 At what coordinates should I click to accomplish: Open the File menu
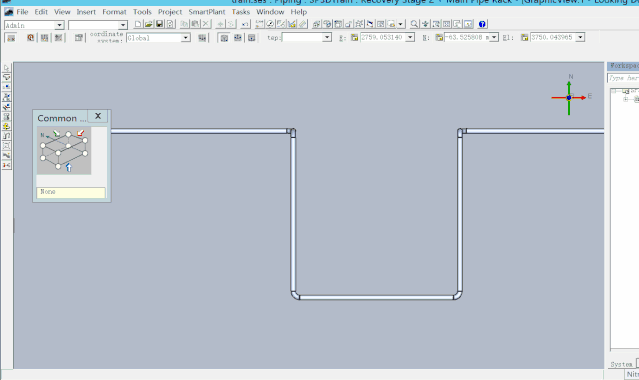pos(22,12)
